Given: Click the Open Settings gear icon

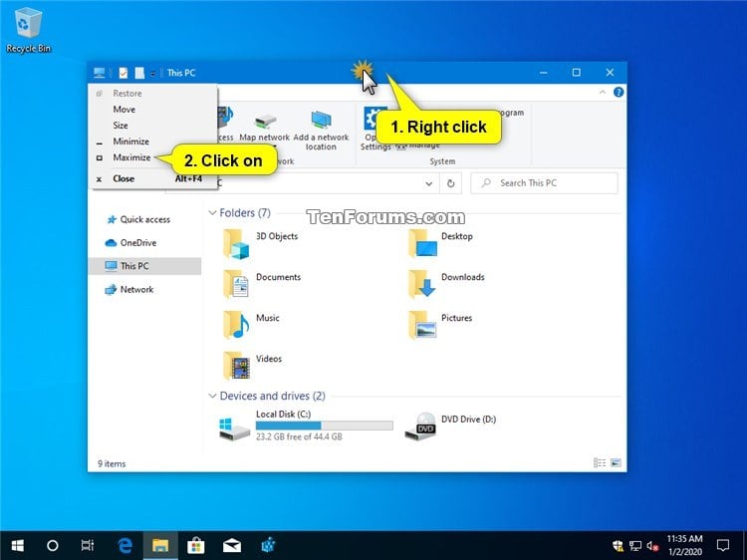Looking at the screenshot, I should pos(371,118).
